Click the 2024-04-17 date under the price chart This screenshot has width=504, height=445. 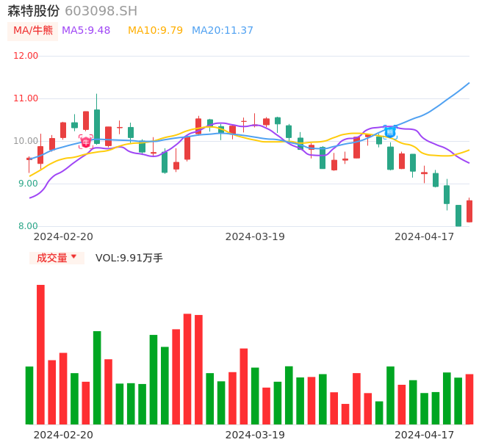[x=425, y=236]
